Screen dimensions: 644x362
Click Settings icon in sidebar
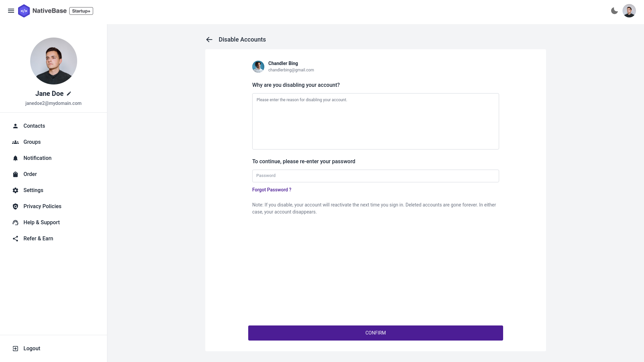point(15,190)
